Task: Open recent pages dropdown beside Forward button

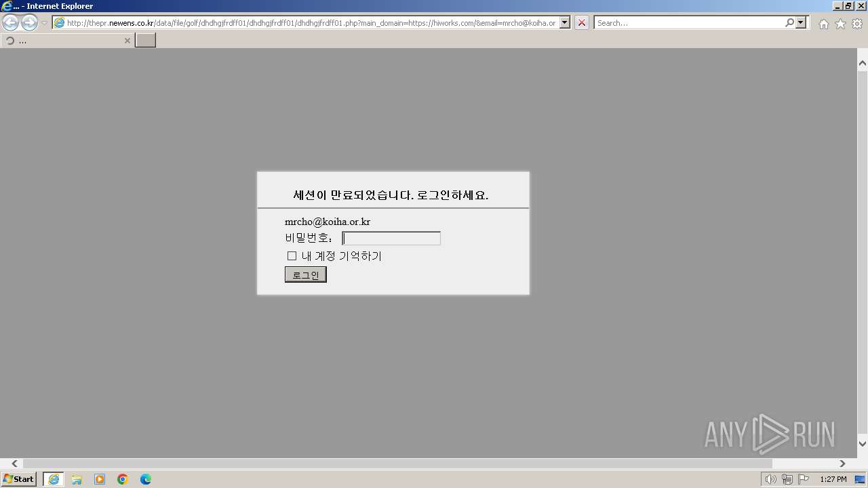Action: pyautogui.click(x=44, y=23)
